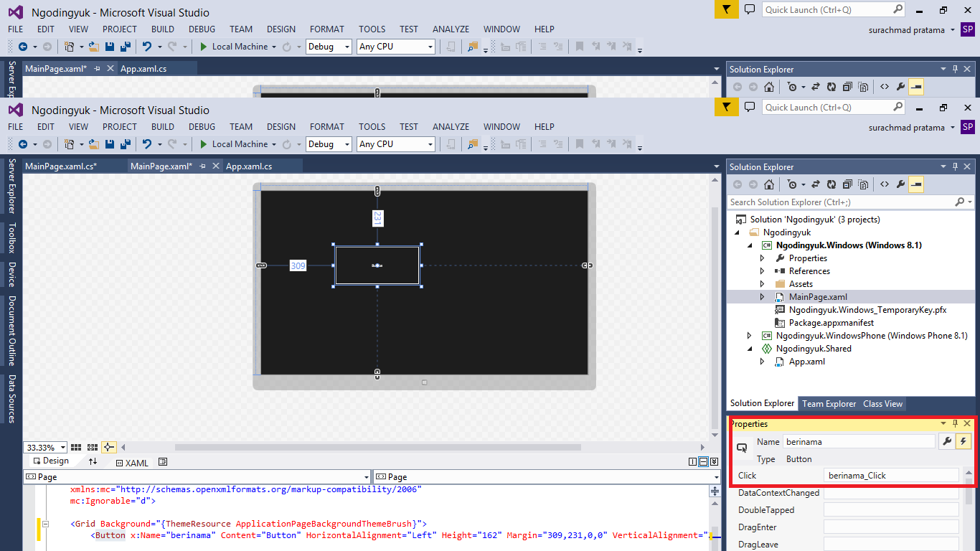980x551 pixels.
Task: Click Collapse All icon in front Solution Explorer toolbar
Action: tap(847, 184)
